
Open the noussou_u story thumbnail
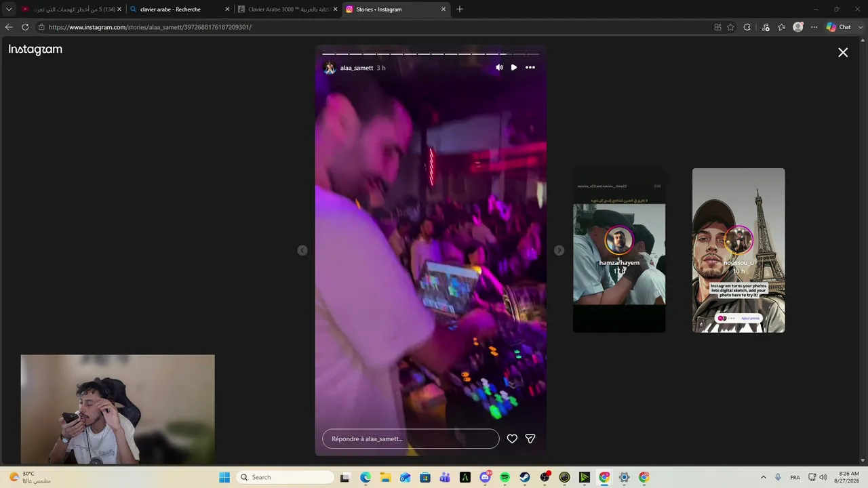738,251
